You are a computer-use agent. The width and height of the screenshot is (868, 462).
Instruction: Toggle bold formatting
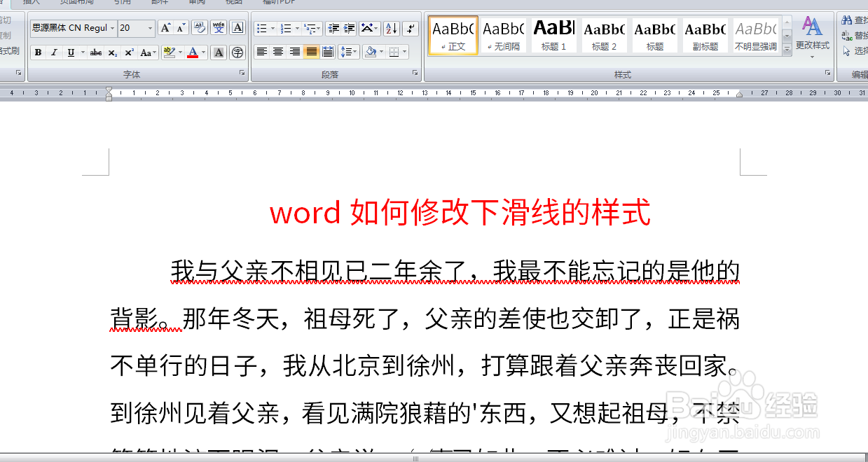click(38, 52)
